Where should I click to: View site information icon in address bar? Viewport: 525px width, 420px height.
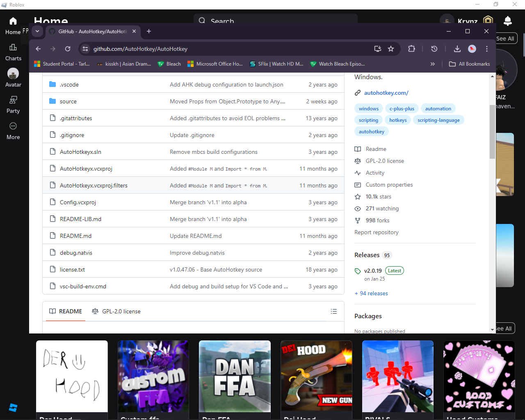click(x=85, y=49)
